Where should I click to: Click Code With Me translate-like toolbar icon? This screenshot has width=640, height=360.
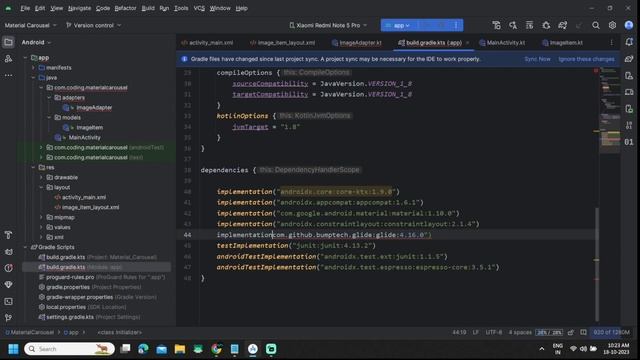click(513, 25)
